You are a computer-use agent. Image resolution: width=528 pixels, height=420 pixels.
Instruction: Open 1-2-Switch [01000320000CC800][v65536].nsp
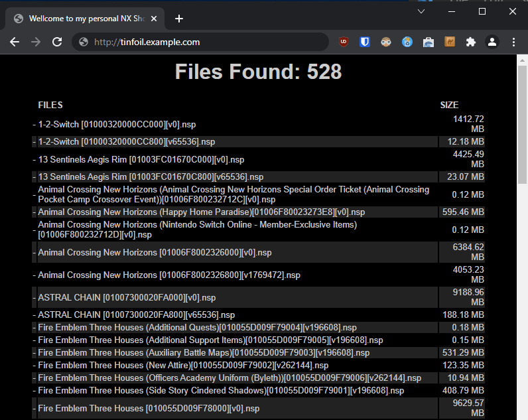pos(127,141)
